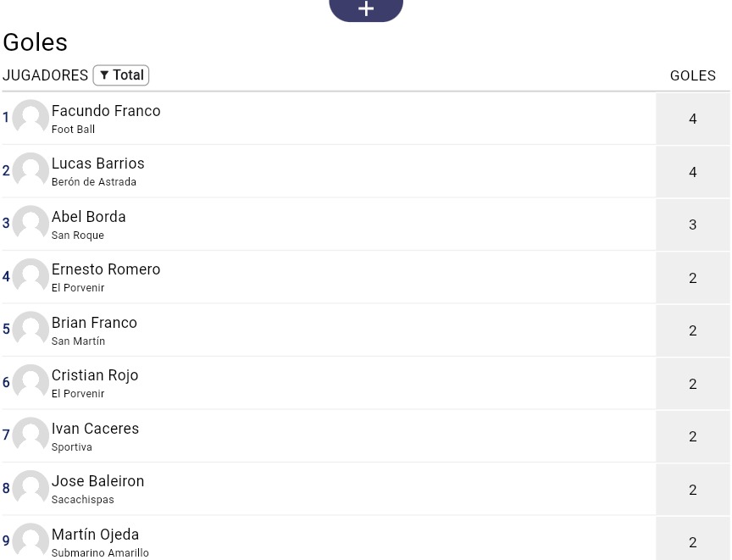
Task: Select the Abel Borda player name
Action: 89,217
